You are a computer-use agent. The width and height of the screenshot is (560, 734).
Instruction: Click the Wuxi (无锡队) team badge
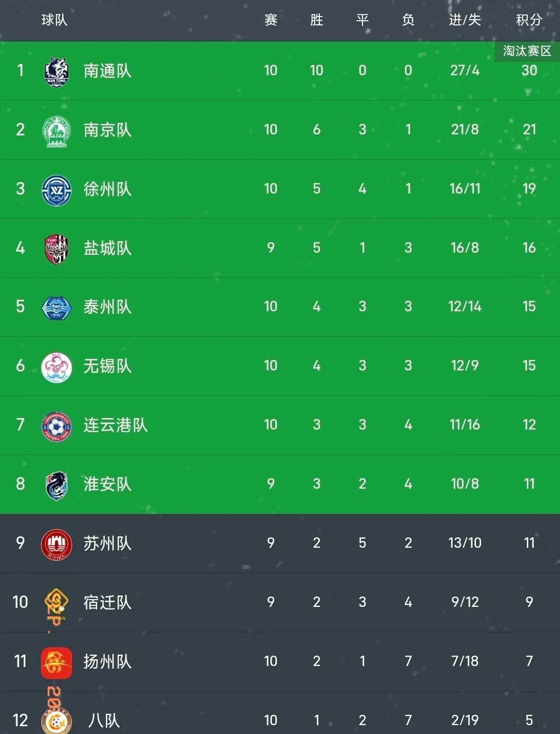[x=57, y=366]
